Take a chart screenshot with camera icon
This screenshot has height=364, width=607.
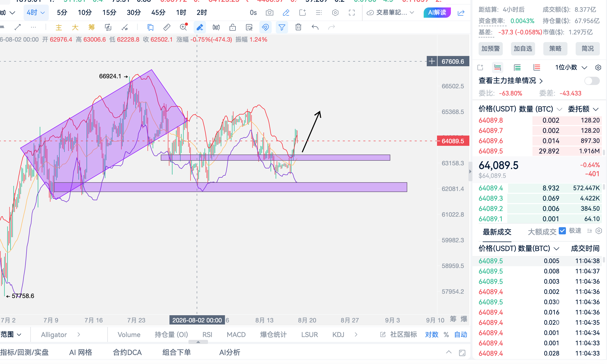click(269, 13)
